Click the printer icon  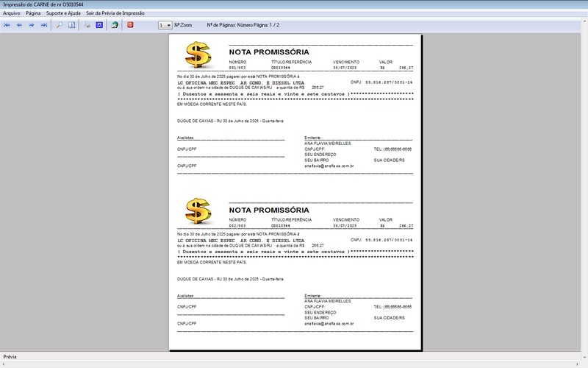click(87, 25)
